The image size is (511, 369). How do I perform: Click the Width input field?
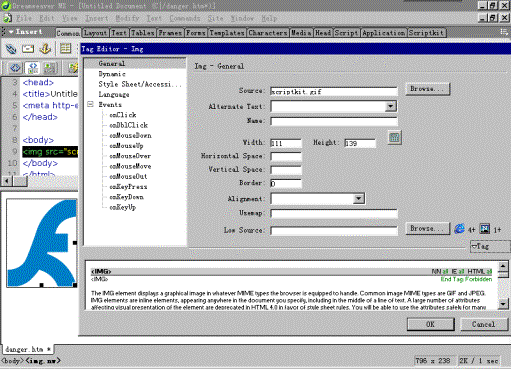[x=286, y=143]
